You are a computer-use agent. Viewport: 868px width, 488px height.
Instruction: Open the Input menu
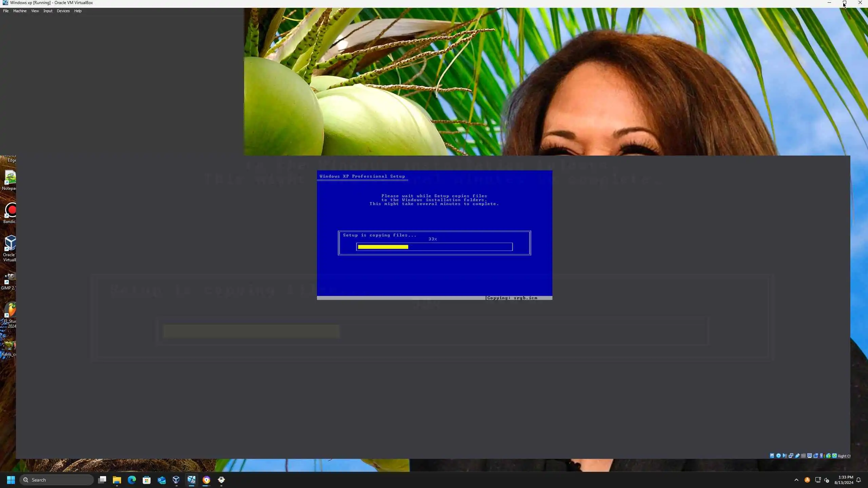coord(48,11)
